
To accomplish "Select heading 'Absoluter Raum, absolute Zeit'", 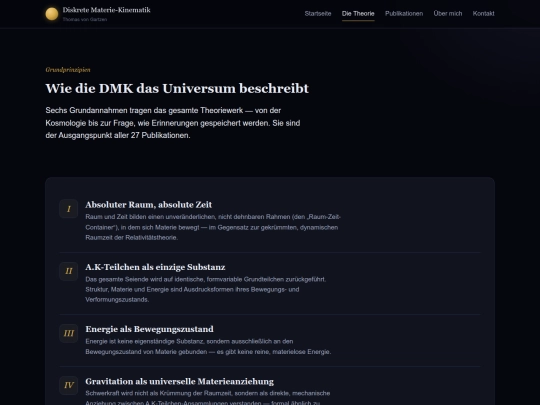I will click(x=149, y=205).
